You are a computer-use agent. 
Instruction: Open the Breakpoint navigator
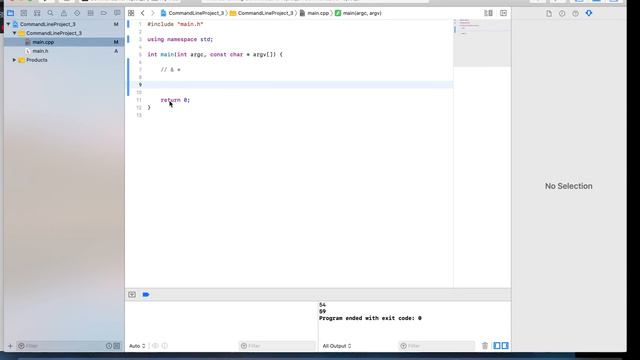click(x=104, y=13)
